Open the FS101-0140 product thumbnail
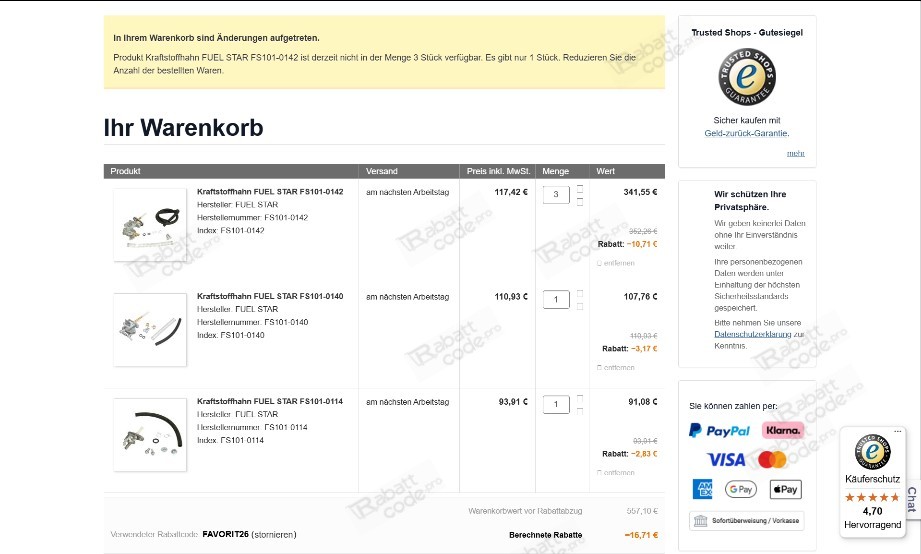The width and height of the screenshot is (921, 554). click(x=150, y=330)
